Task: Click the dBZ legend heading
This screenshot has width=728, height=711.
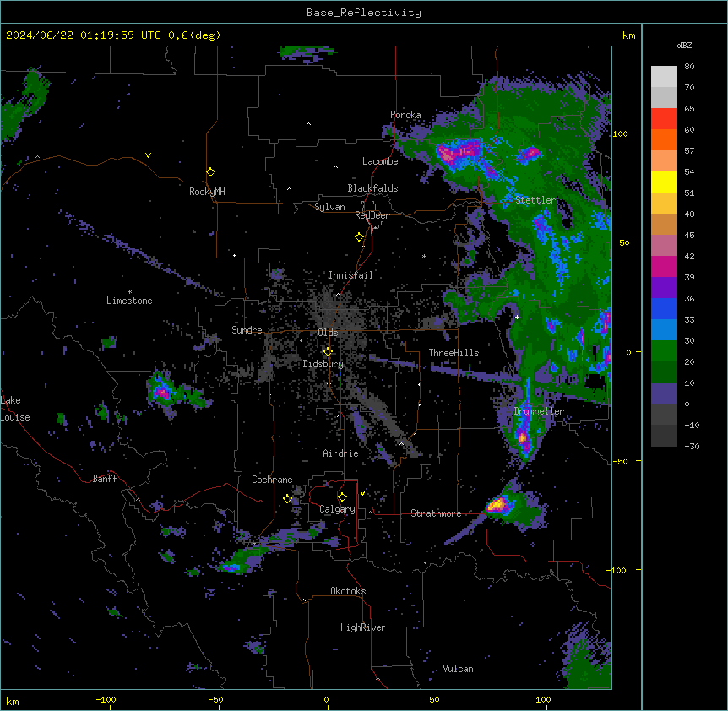Action: pyautogui.click(x=684, y=46)
